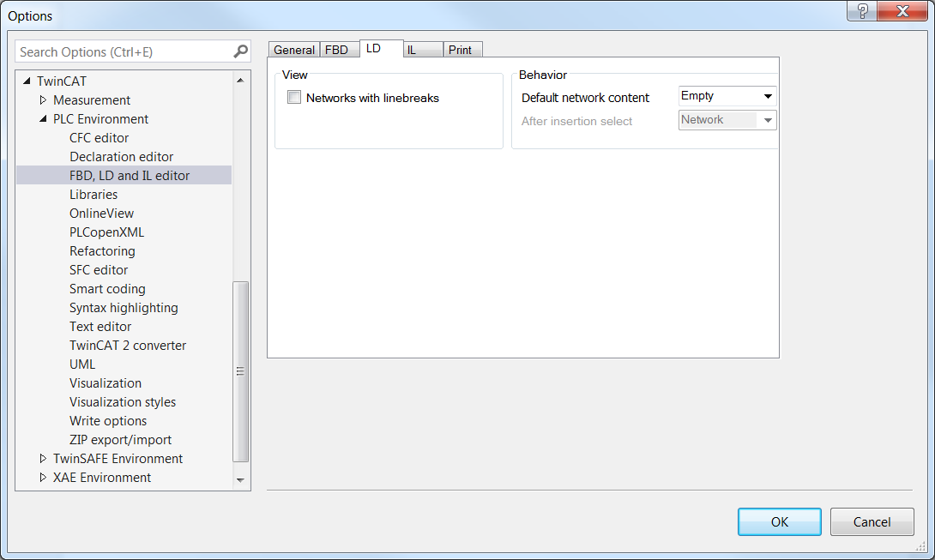
Task: Open Visualization styles options
Action: tap(123, 402)
